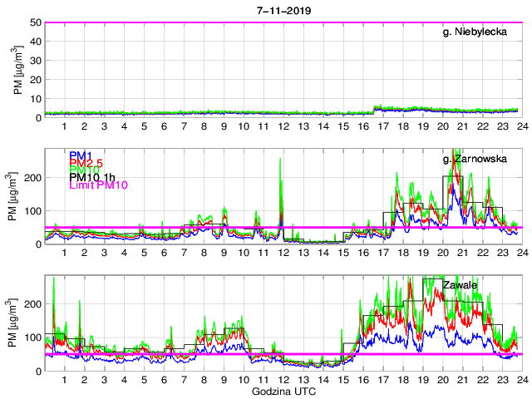The image size is (532, 399).
Task: Click the 30 tick on the top plot
Action: tap(37, 61)
